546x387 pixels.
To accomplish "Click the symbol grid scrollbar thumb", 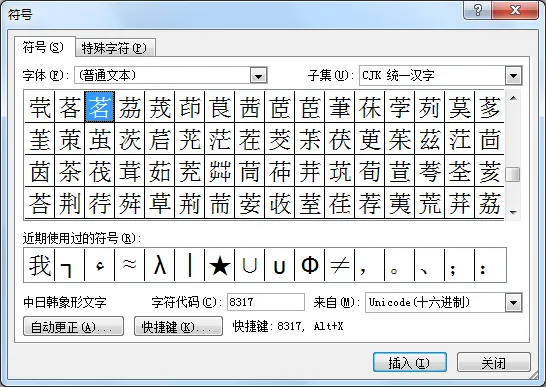I will click(x=513, y=175).
